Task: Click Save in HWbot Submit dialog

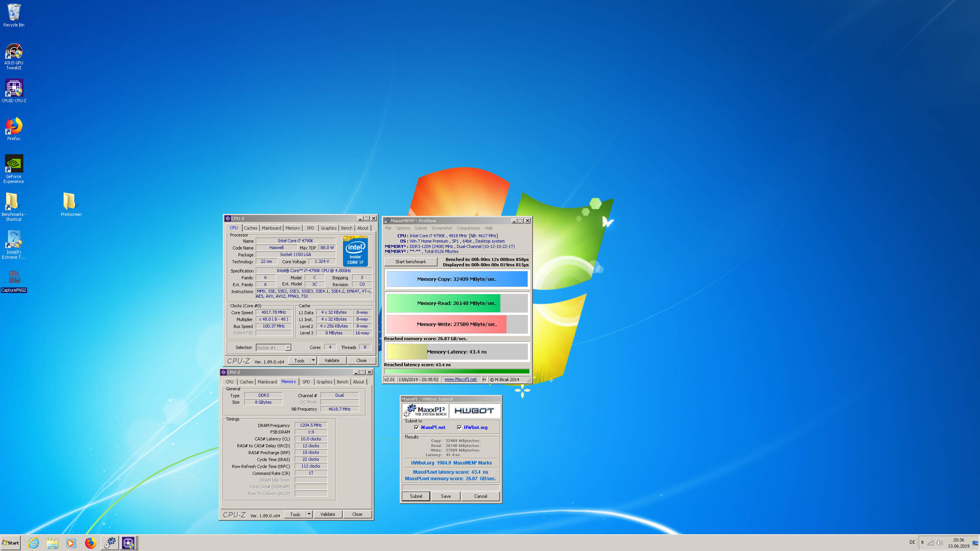Action: pyautogui.click(x=446, y=496)
